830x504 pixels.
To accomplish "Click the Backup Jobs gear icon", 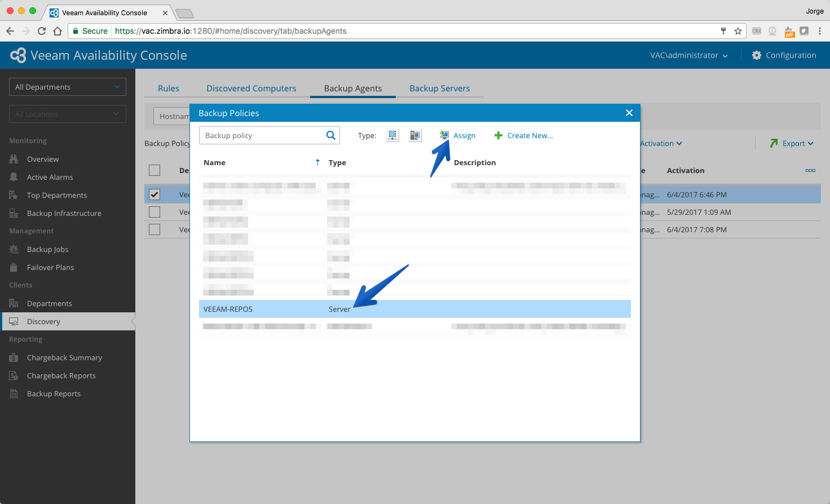I will pos(14,249).
